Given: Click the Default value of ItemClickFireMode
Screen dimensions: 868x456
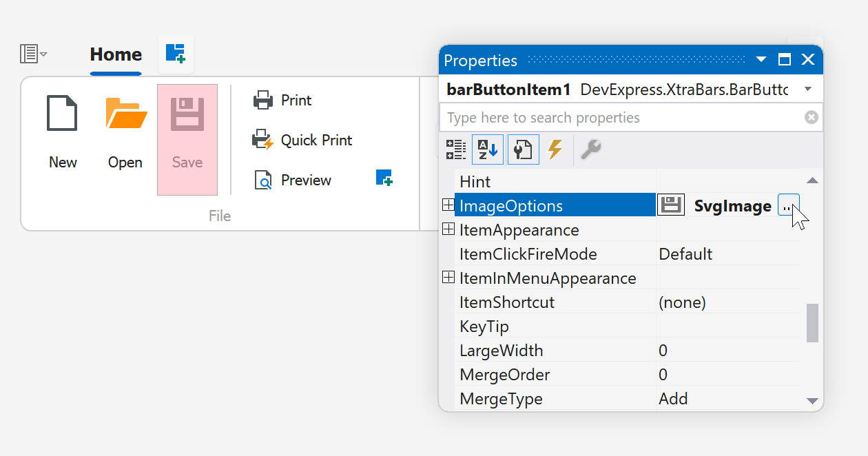Looking at the screenshot, I should tap(685, 254).
